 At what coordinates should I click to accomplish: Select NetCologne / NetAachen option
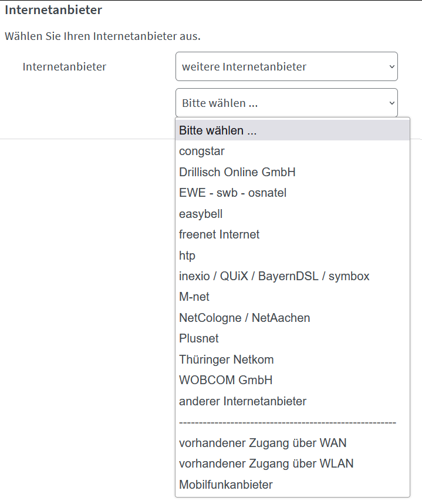click(x=292, y=318)
